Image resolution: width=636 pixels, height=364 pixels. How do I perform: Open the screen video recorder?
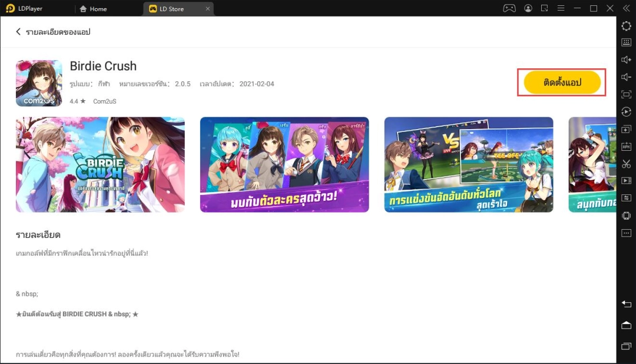pos(626,181)
